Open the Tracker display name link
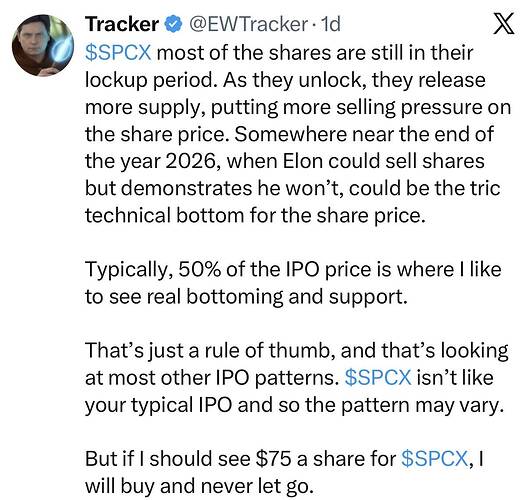This screenshot has width=528, height=500. [122, 24]
